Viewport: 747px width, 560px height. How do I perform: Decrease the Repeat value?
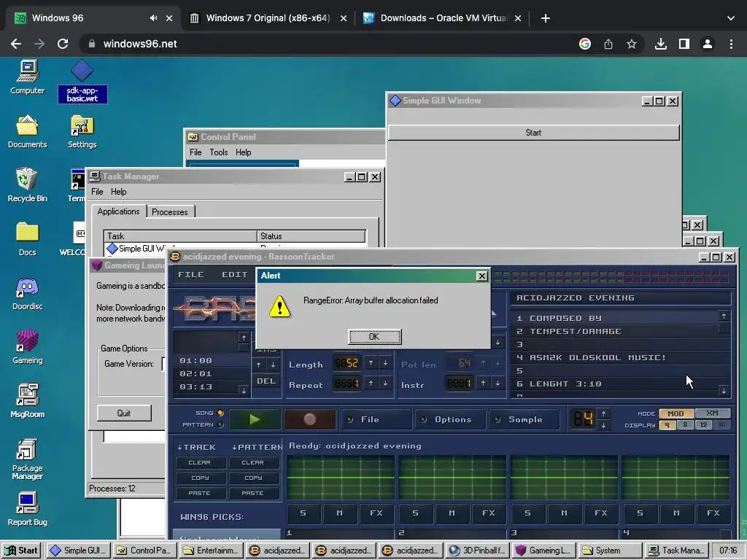click(385, 383)
